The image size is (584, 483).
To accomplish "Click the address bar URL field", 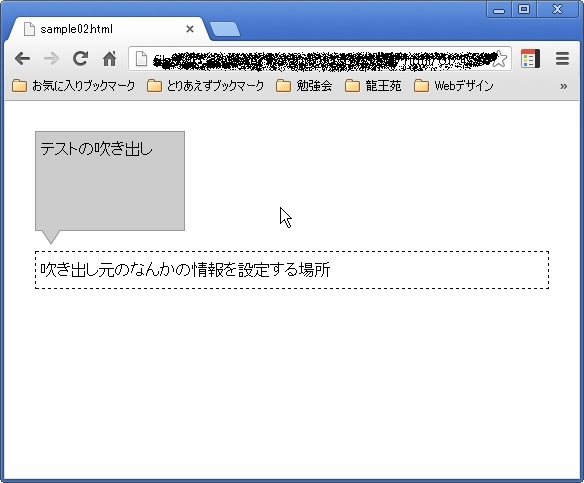I will 320,59.
